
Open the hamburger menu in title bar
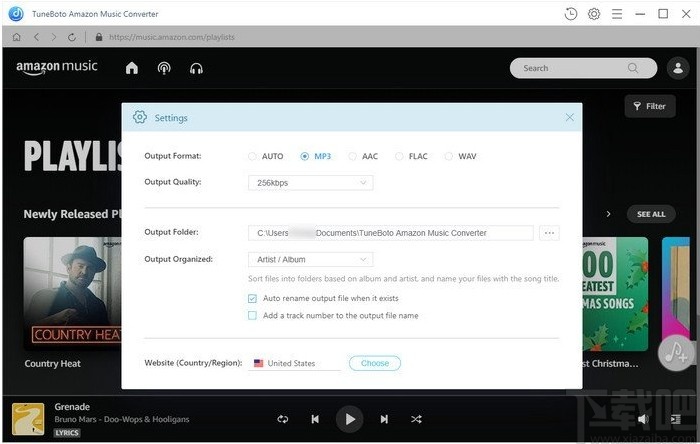click(x=617, y=14)
